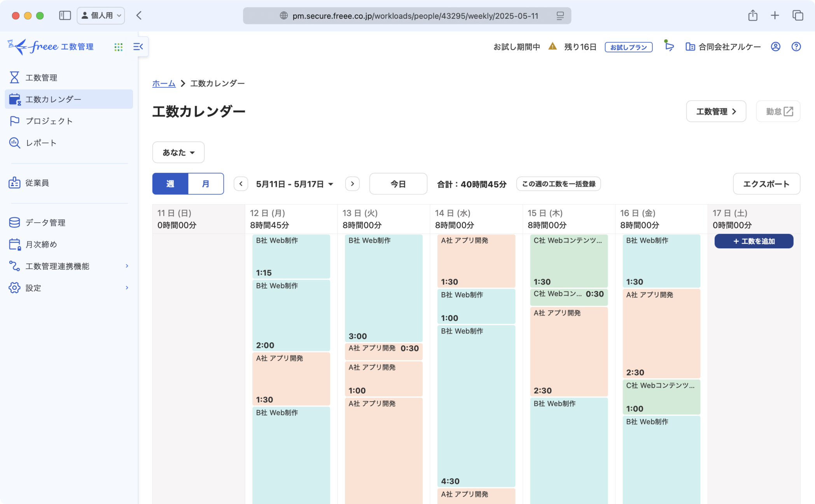This screenshot has width=815, height=504.
Task: Collapse the sidebar with the menu toggle icon
Action: point(138,47)
